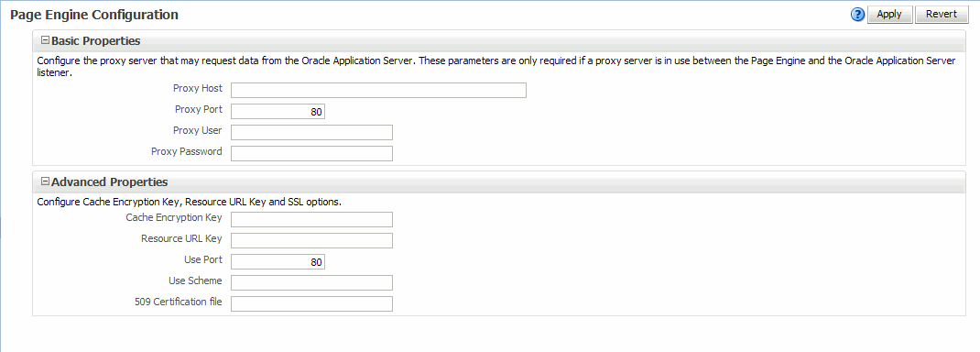Screen dimensions: 980x352
Task: Click into the Proxy User field
Action: [x=312, y=133]
